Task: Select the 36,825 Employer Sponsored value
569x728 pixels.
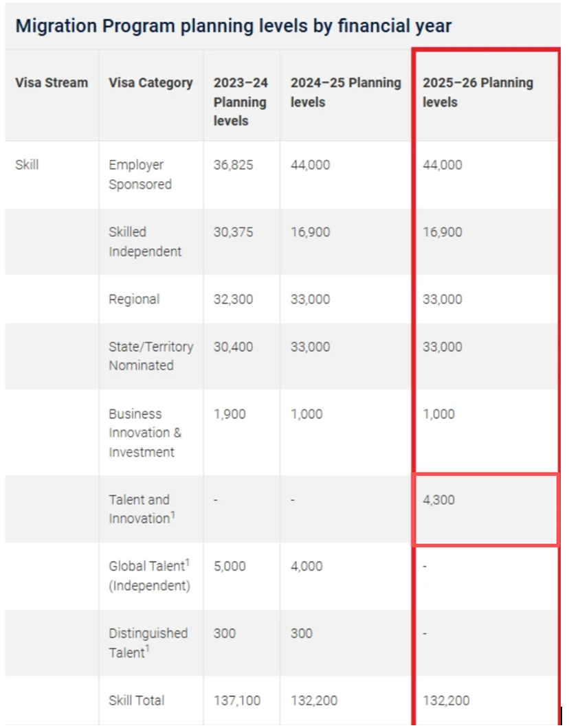Action: 233,165
